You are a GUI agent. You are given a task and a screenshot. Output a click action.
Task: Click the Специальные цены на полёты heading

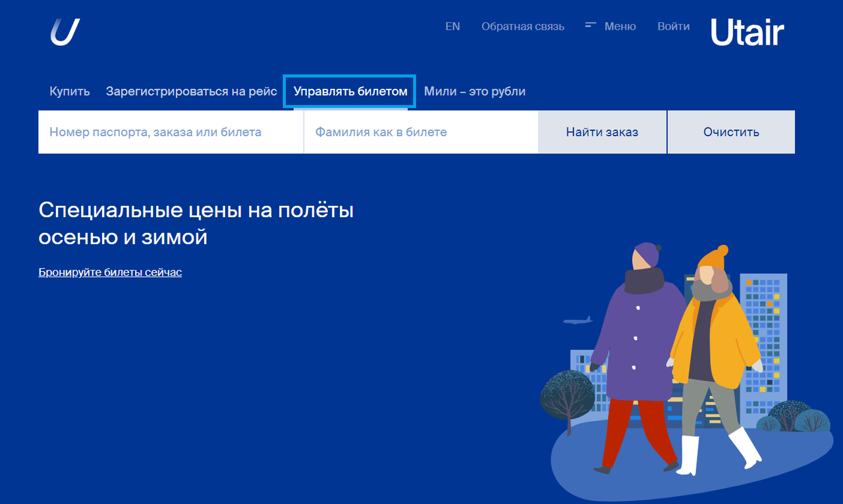point(196,223)
